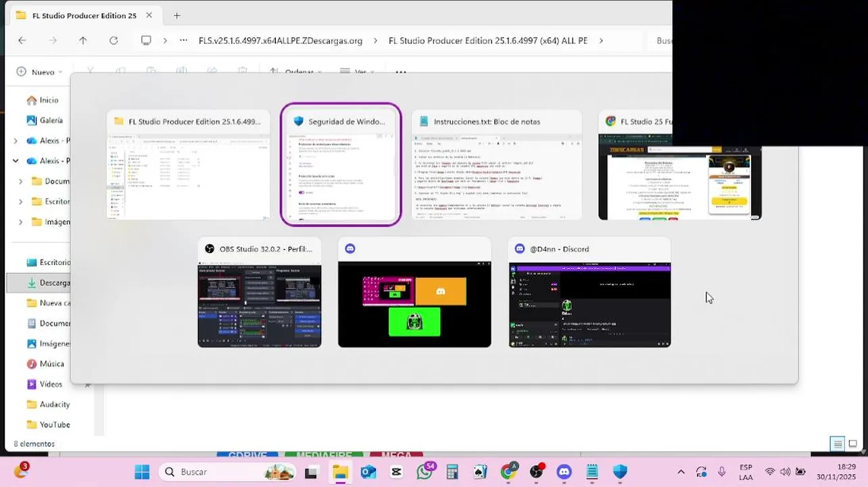Open Galería in the navigation pane
This screenshot has width=868, height=487.
(x=45, y=120)
